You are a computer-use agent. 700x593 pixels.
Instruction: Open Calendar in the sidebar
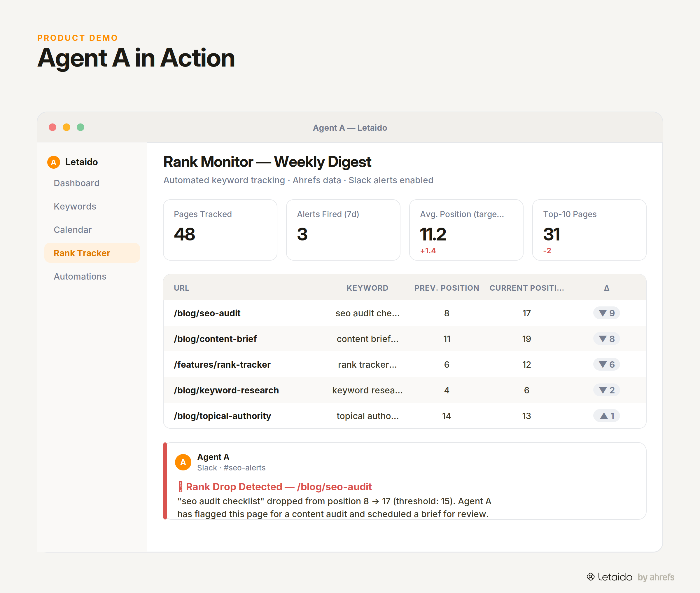[92, 230]
